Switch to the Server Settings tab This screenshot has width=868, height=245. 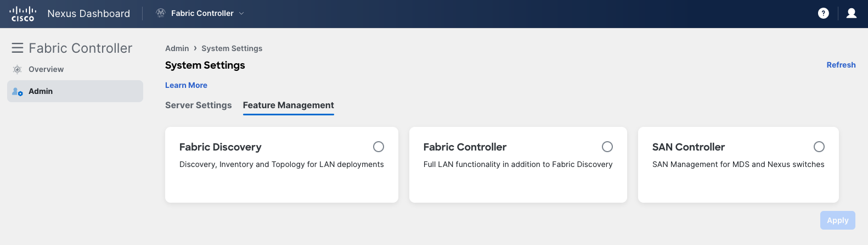(x=199, y=105)
